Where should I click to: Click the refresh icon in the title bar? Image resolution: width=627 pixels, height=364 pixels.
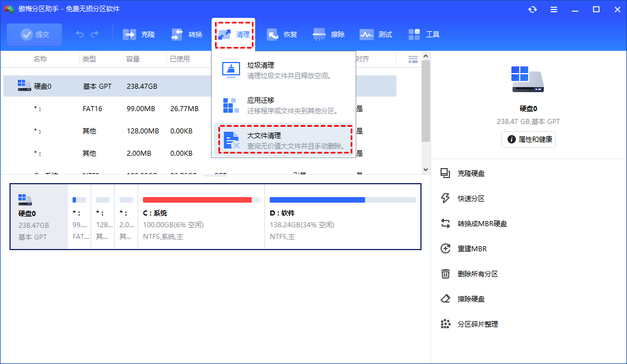click(533, 9)
